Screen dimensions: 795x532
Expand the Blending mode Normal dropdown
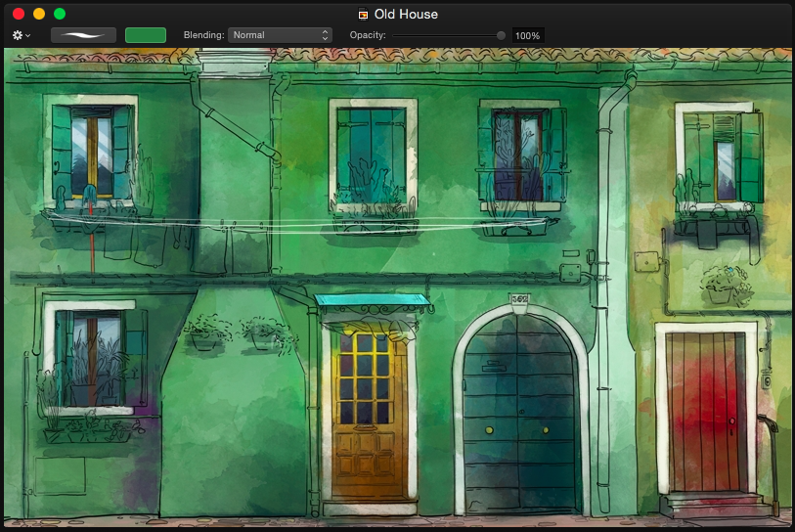coord(280,35)
